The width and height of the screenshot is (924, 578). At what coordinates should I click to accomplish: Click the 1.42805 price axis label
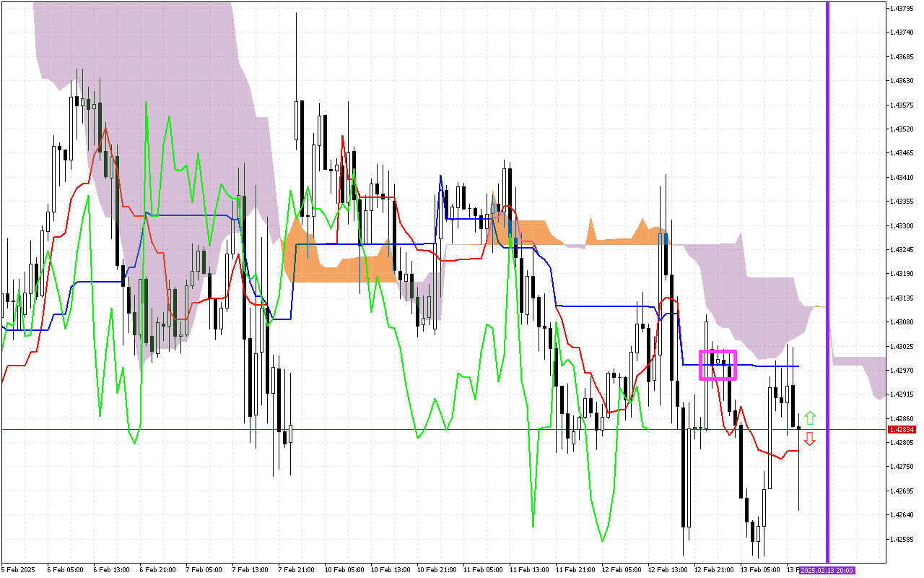pyautogui.click(x=902, y=443)
